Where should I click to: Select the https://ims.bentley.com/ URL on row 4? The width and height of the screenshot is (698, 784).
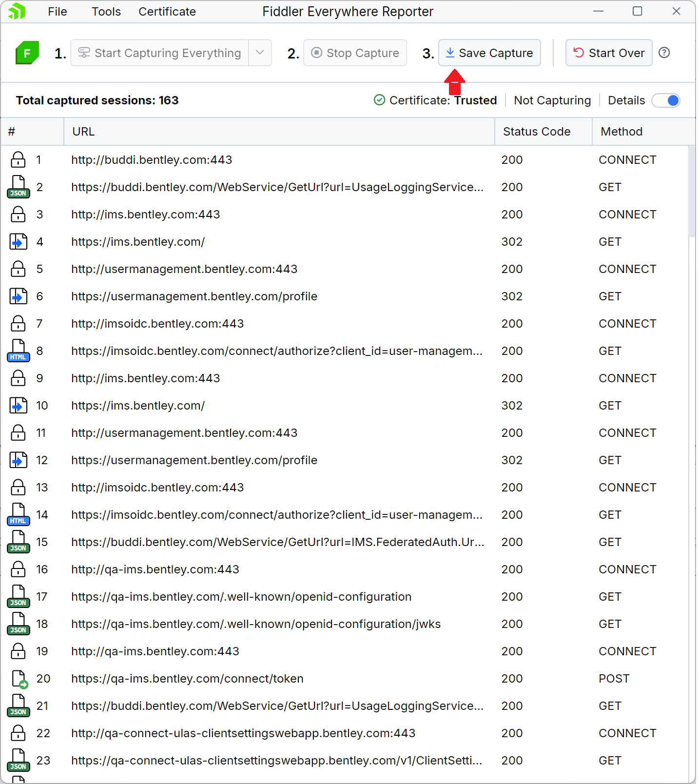point(138,241)
